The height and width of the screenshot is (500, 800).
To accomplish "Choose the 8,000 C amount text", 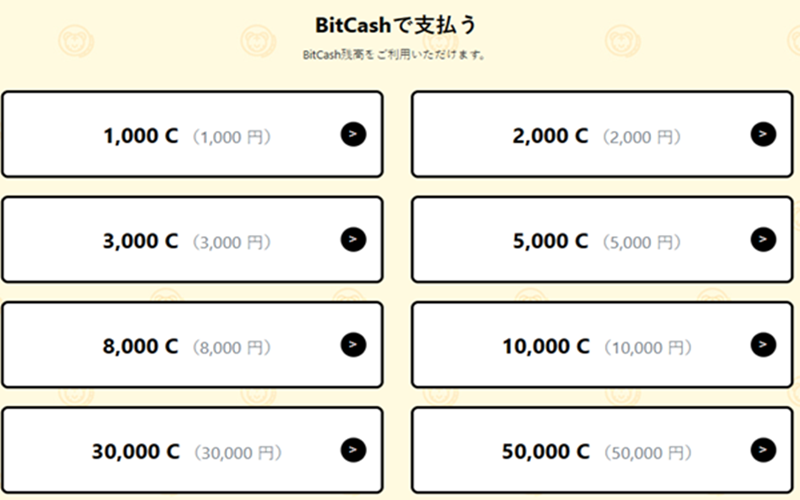I will coord(140,347).
